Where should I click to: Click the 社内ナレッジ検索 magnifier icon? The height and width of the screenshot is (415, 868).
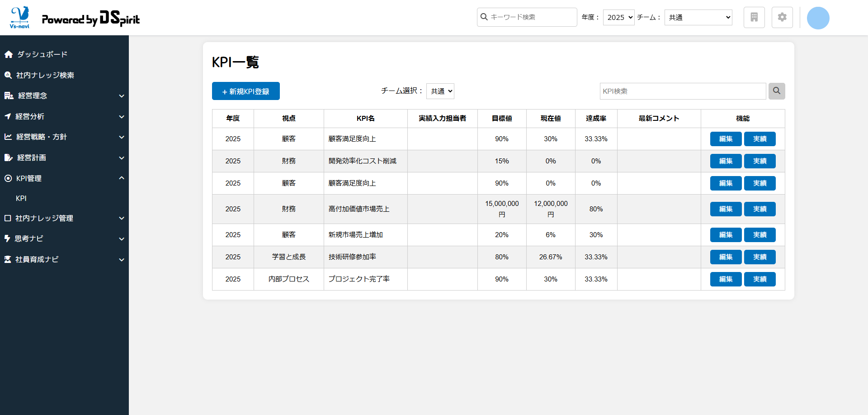click(8, 75)
